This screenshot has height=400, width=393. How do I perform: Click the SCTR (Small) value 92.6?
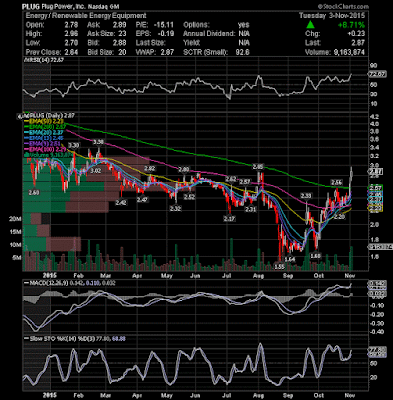click(x=242, y=52)
